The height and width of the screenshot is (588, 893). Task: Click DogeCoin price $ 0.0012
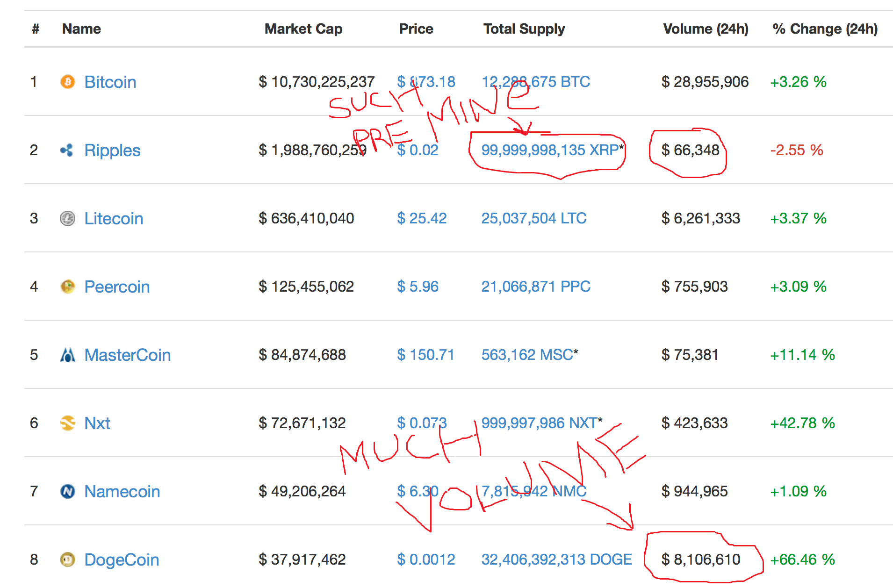pos(426,559)
